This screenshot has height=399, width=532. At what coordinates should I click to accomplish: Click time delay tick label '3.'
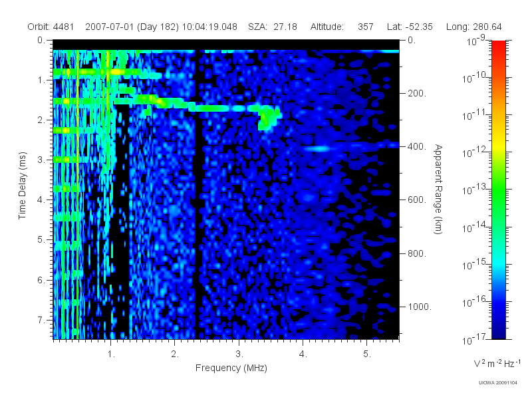[x=41, y=160]
